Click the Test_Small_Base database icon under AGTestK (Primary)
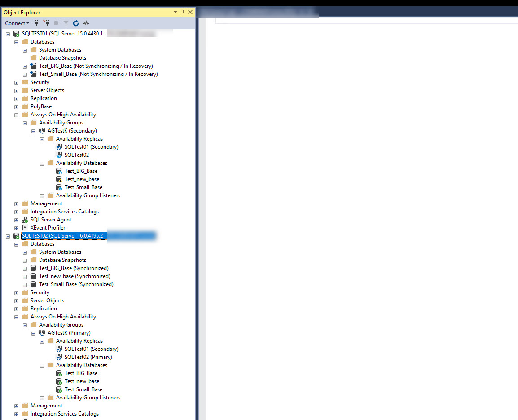This screenshot has width=518, height=420. pyautogui.click(x=59, y=389)
